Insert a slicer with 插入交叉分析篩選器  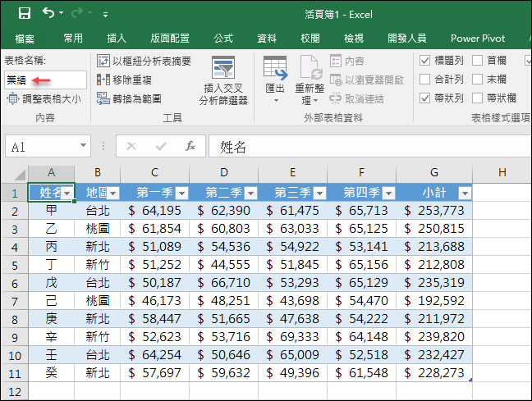pos(223,80)
